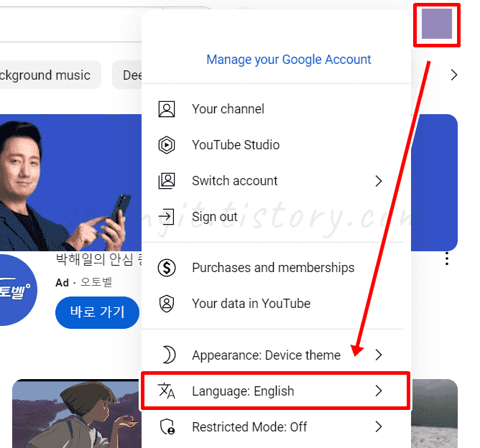This screenshot has height=448, width=480.
Task: Click the YouTube Studio hexagon play icon
Action: (x=167, y=145)
